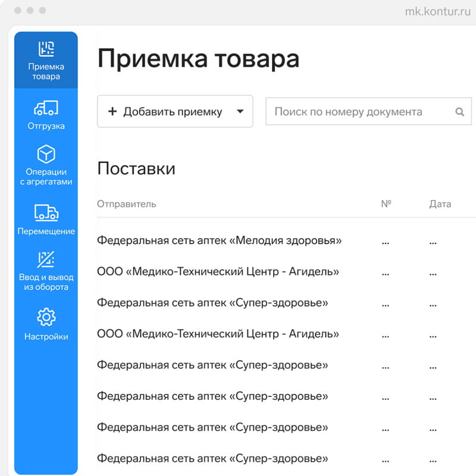The height and width of the screenshot is (476, 476).
Task: Sort by Отправитель column header
Action: click(126, 204)
